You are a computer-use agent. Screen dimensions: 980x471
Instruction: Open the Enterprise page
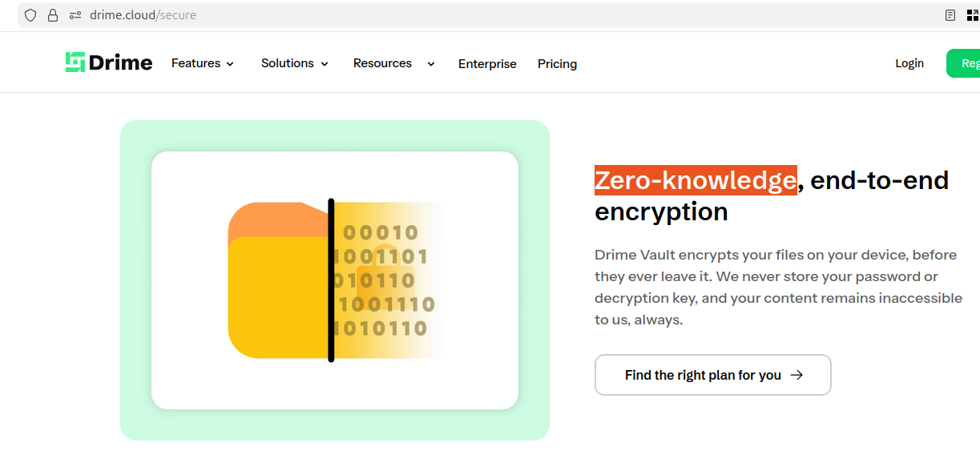coord(487,64)
